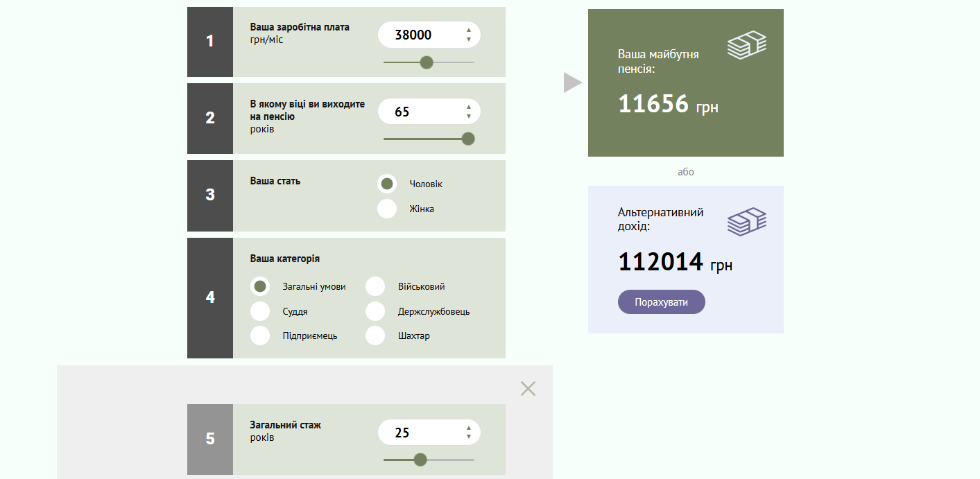
Task: Click the salary slider handle
Action: [427, 62]
